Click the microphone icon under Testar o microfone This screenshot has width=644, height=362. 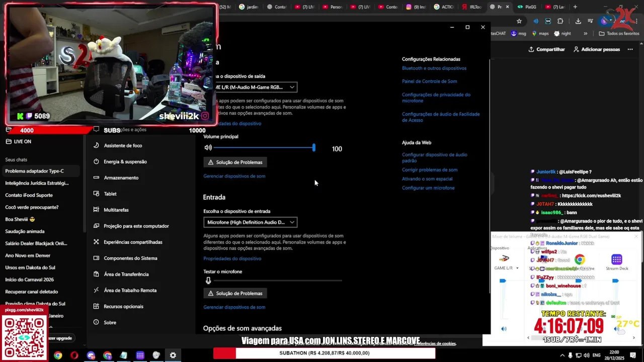[x=208, y=281]
